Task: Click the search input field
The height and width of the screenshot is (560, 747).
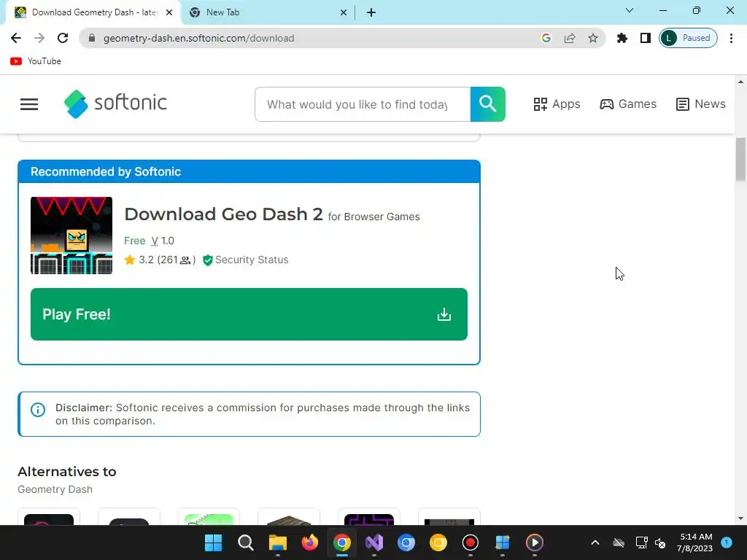Action: (363, 104)
